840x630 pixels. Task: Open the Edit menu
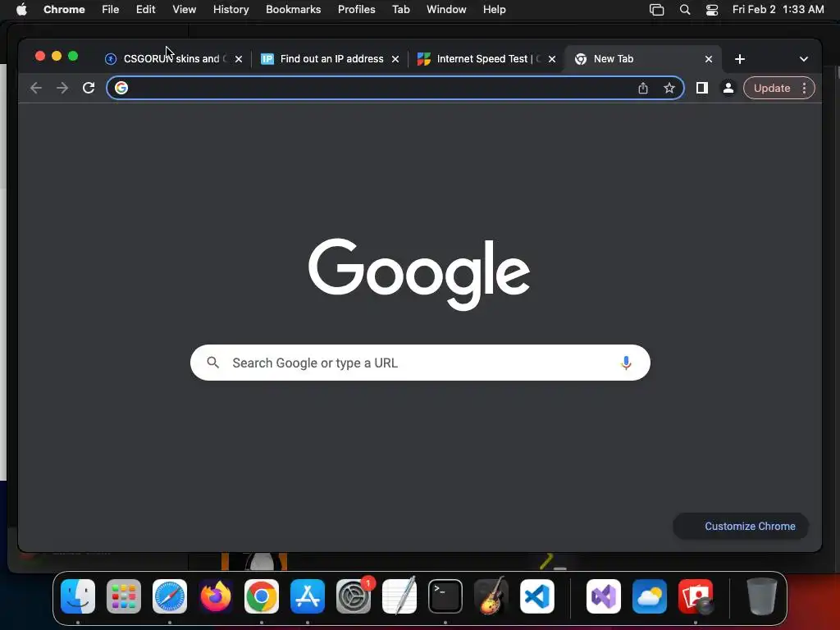click(145, 10)
